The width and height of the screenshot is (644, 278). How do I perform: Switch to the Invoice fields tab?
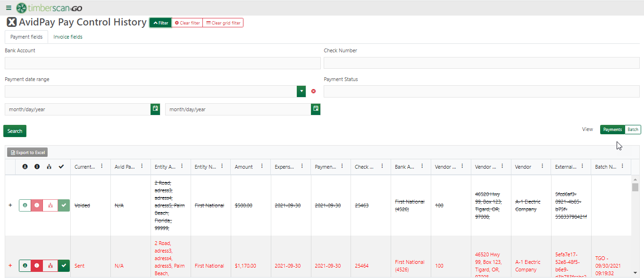click(67, 37)
